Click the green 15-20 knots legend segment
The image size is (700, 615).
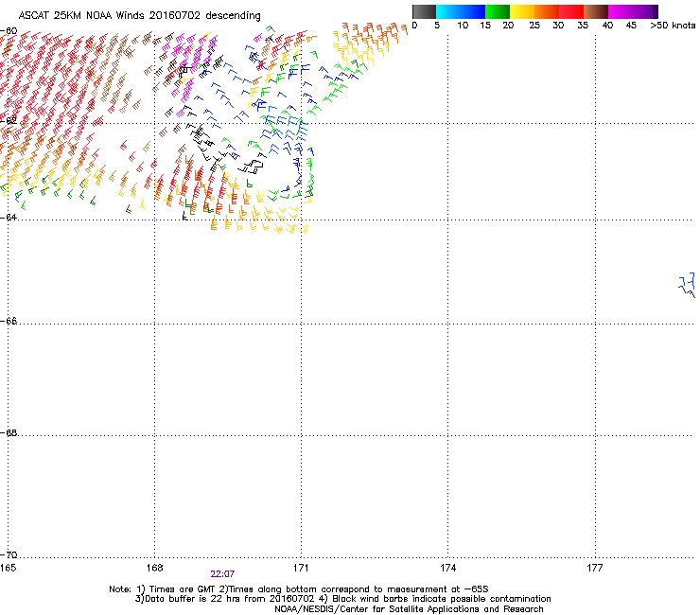click(x=498, y=11)
